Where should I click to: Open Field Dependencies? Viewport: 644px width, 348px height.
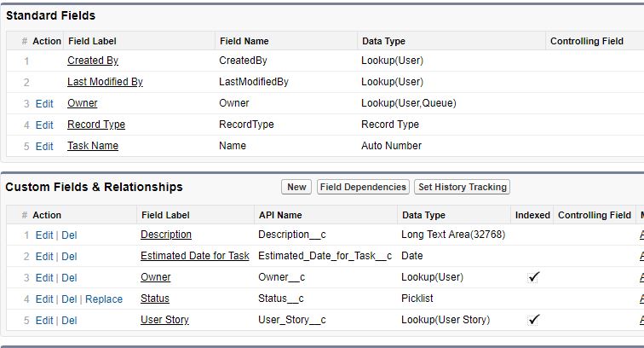(x=363, y=187)
